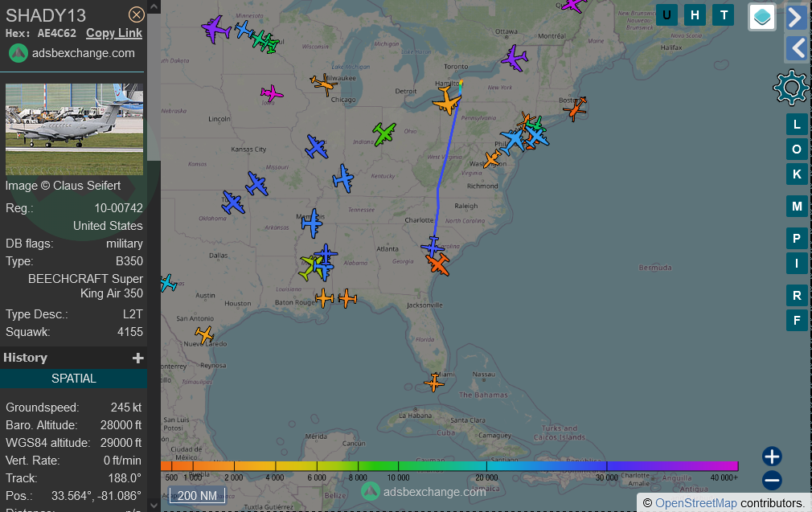
Task: Select the blue aircraft near Kentucky label
Action: click(342, 178)
